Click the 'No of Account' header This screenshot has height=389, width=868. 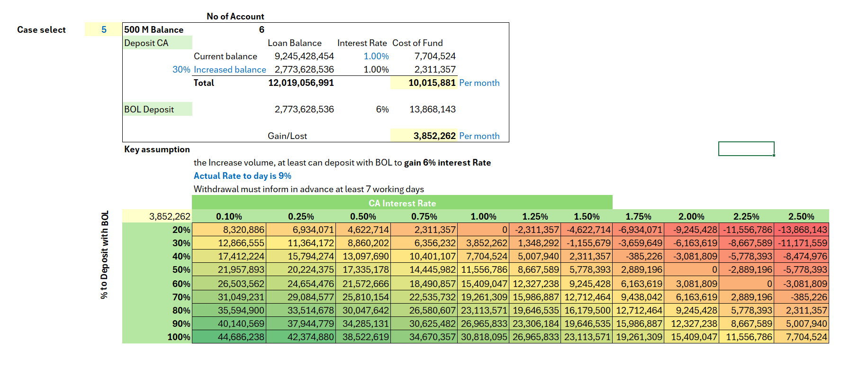pyautogui.click(x=235, y=16)
